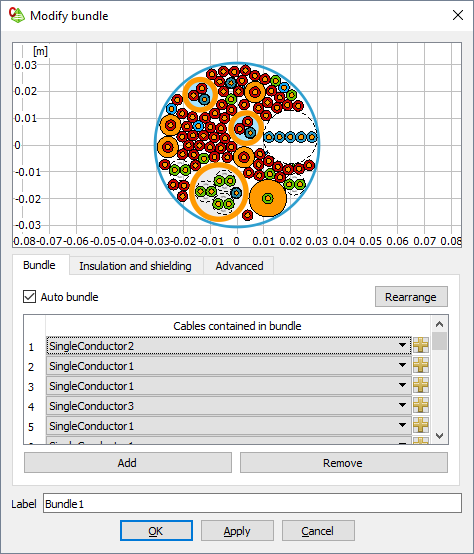Open the row 5 SingleConductor1 dropdown
Viewport: 474px width, 554px height.
click(229, 426)
